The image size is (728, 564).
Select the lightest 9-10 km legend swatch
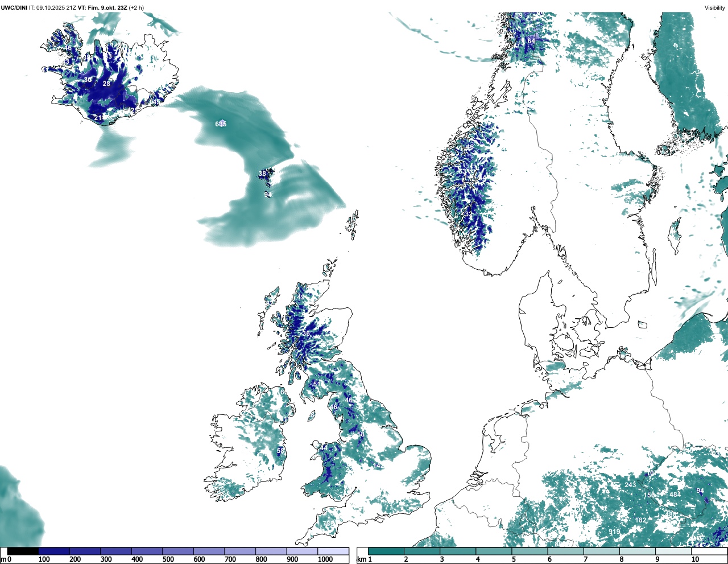(x=674, y=551)
